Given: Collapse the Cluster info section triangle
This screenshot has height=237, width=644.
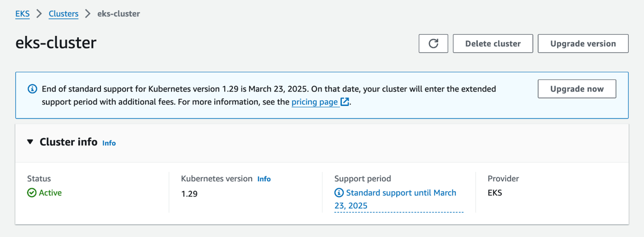Looking at the screenshot, I should coord(30,142).
